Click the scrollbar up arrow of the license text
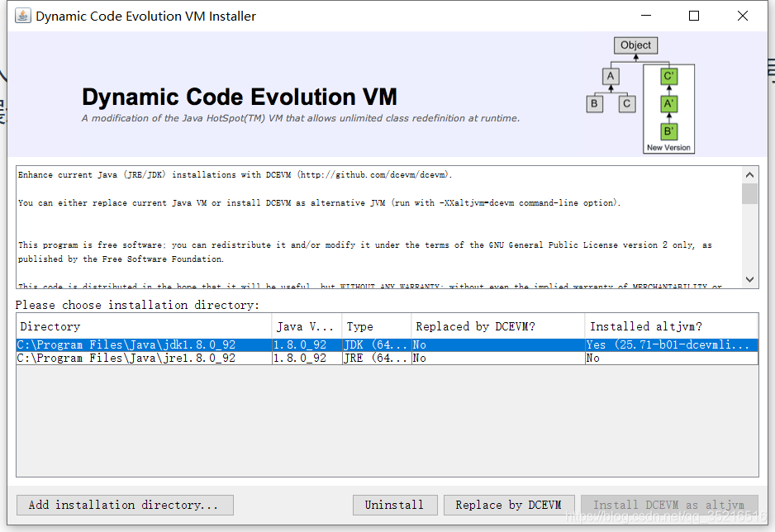Image resolution: width=775 pixels, height=532 pixels. (x=750, y=174)
